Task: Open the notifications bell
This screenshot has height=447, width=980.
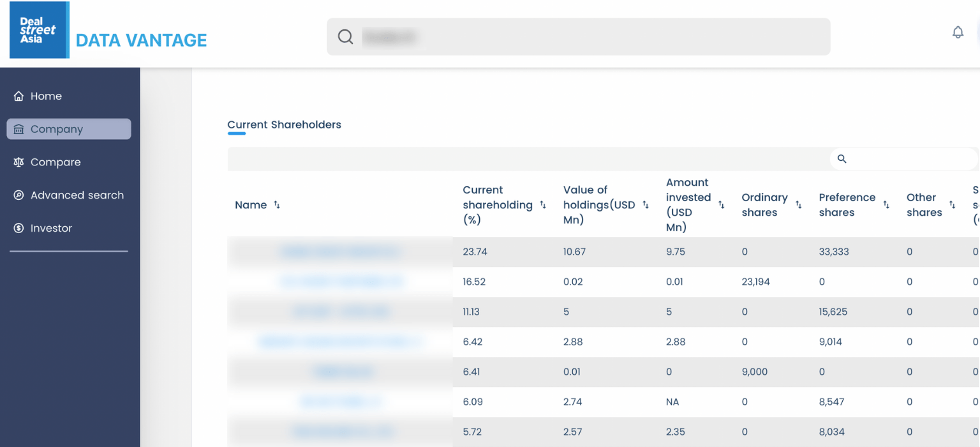Action: coord(958,33)
